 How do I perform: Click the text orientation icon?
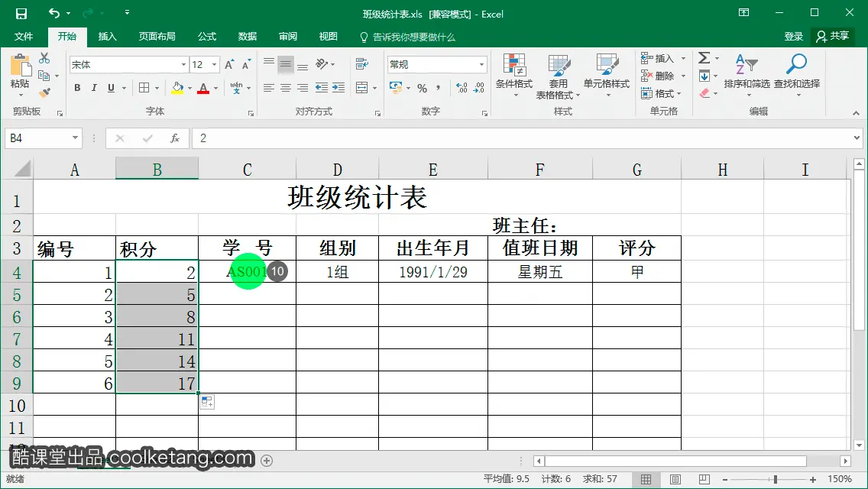pos(322,64)
